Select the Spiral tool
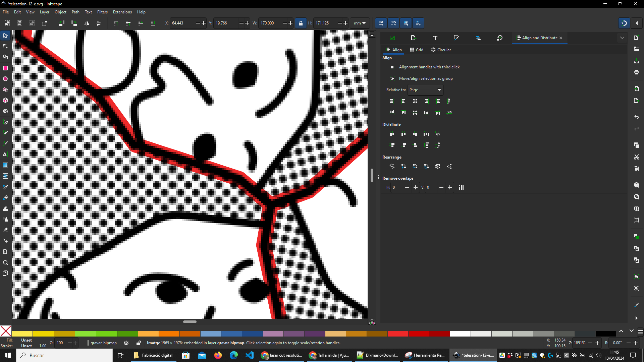Image resolution: width=644 pixels, height=362 pixels. point(5,111)
